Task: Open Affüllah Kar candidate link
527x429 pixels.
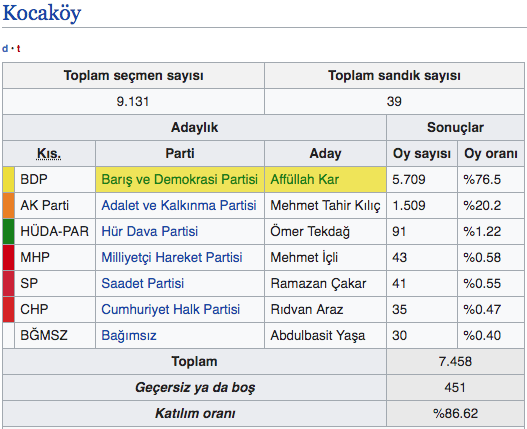Action: pyautogui.click(x=305, y=180)
